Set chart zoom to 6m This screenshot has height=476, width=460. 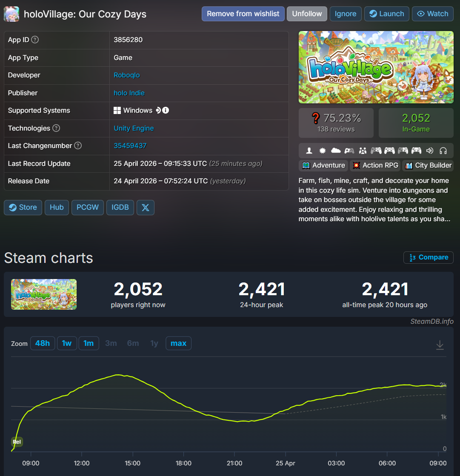tap(133, 343)
